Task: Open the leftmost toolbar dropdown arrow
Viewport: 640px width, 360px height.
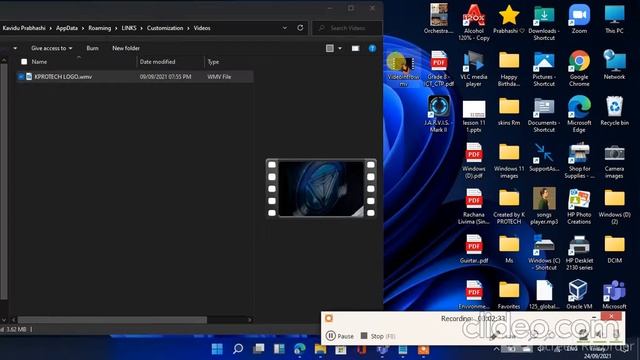Action: (15, 48)
